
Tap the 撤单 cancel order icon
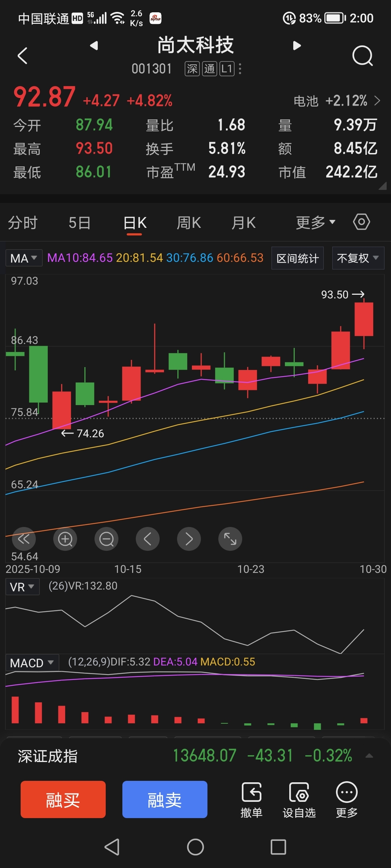pos(252,800)
